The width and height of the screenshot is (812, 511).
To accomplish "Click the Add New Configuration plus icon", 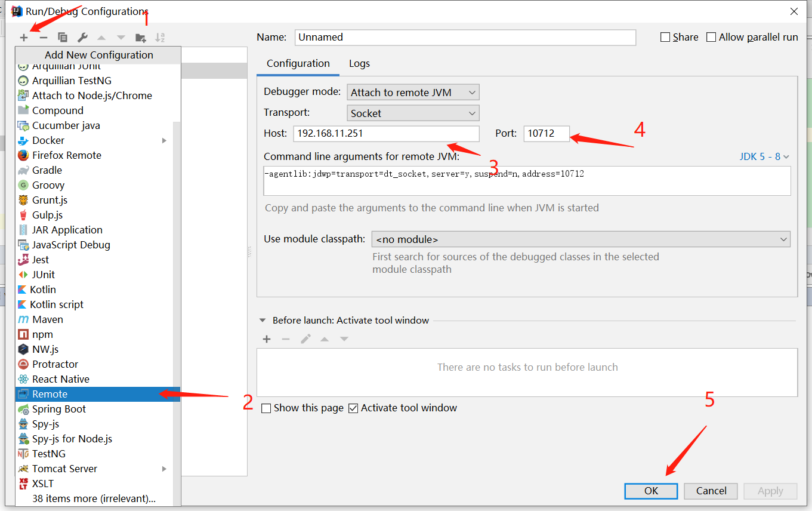I will [24, 38].
